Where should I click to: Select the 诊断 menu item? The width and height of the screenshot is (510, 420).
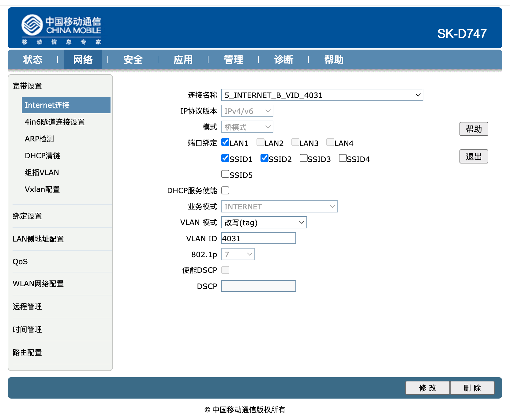(283, 60)
